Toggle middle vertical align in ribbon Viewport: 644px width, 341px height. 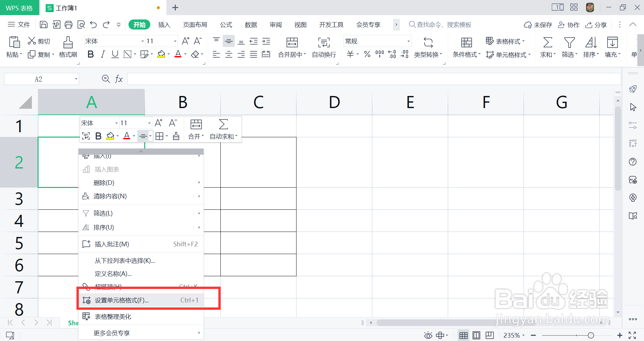pyautogui.click(x=229, y=41)
